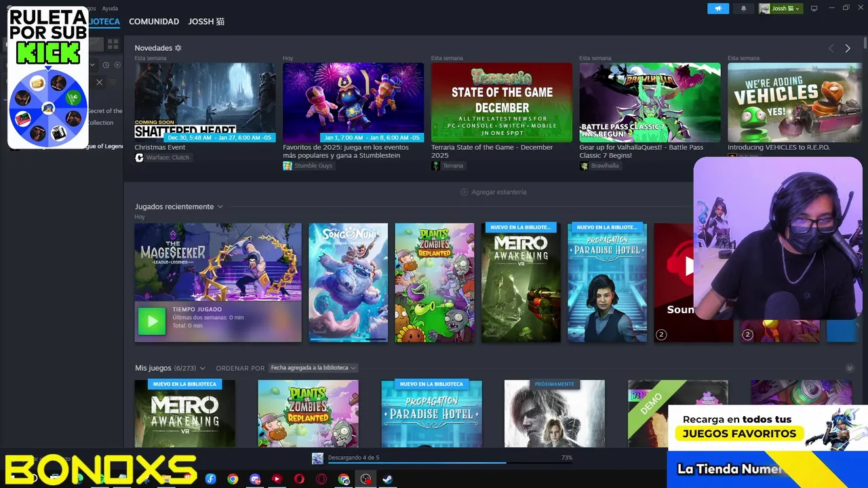This screenshot has width=868, height=488.
Task: Open Shattered Heart news thumbnail
Action: 205,102
